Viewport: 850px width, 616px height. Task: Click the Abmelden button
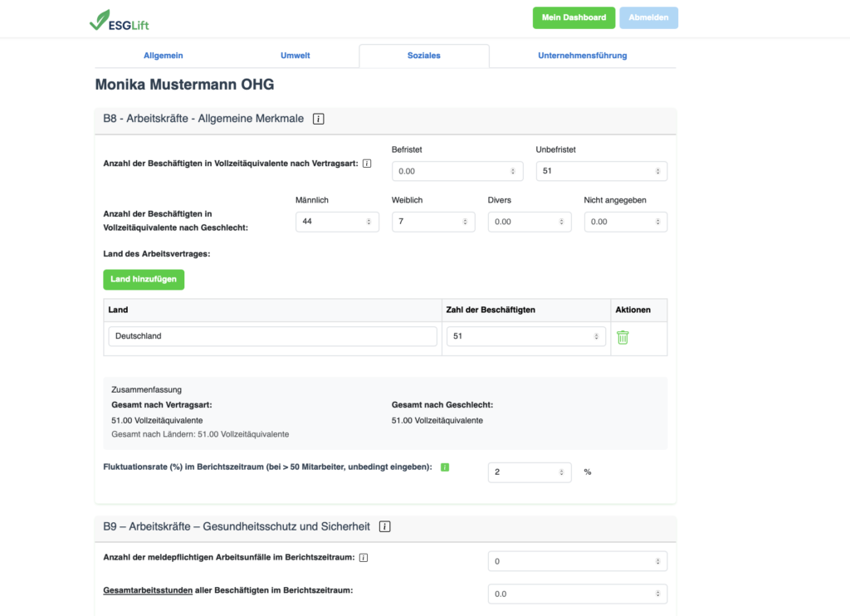click(648, 17)
